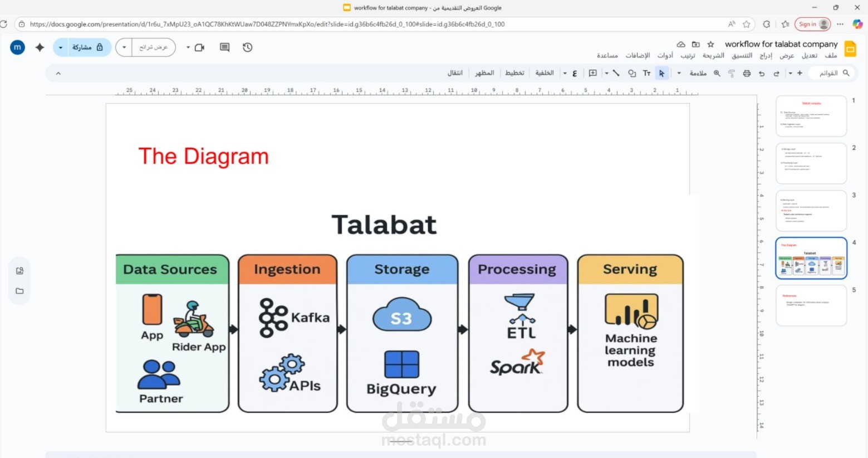
Task: Open the ملف (File) menu
Action: tap(831, 55)
